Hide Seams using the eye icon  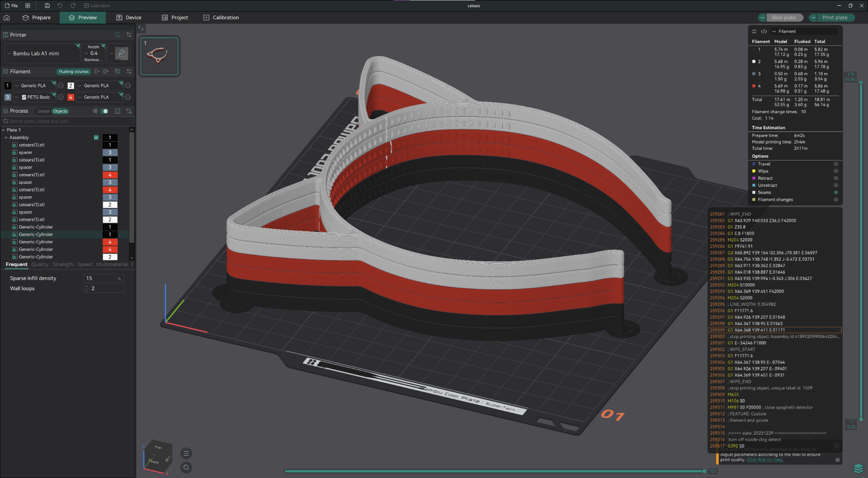835,193
